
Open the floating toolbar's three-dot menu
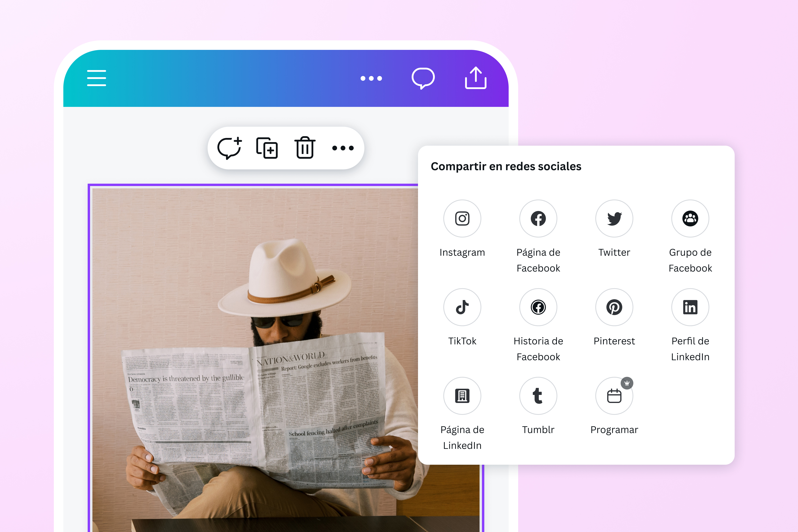343,148
